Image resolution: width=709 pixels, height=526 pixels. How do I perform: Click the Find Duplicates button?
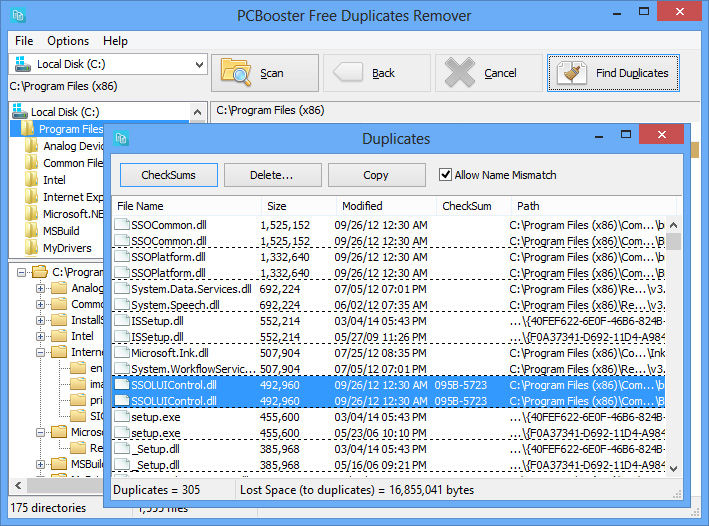(613, 73)
